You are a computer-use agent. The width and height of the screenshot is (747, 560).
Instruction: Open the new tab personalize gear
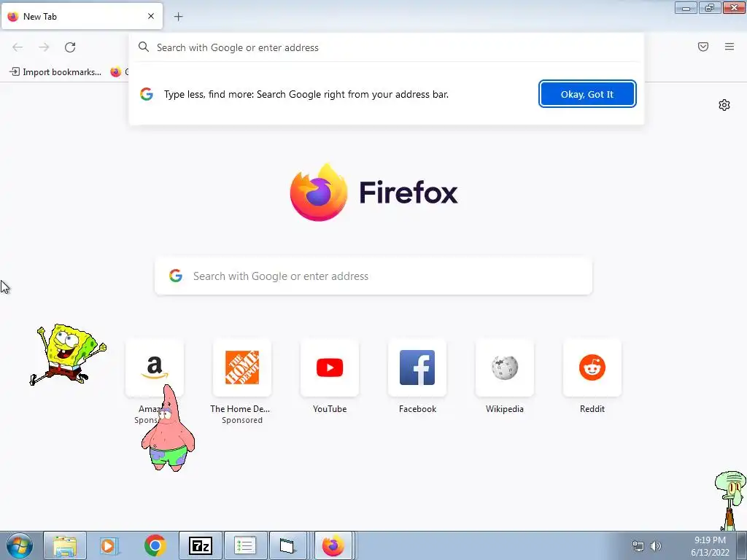point(724,105)
